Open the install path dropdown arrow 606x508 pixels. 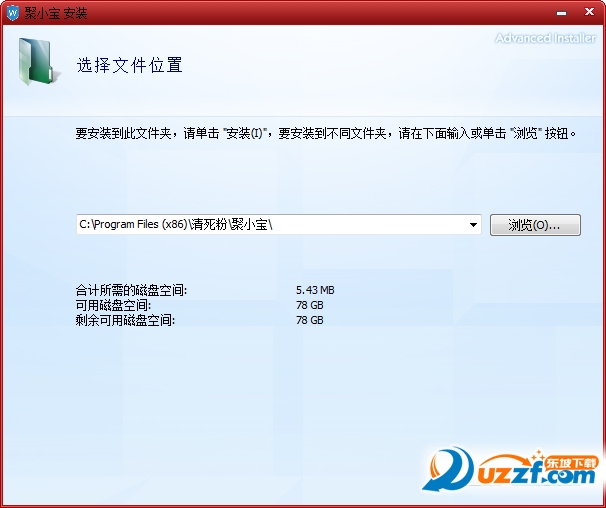(x=473, y=225)
